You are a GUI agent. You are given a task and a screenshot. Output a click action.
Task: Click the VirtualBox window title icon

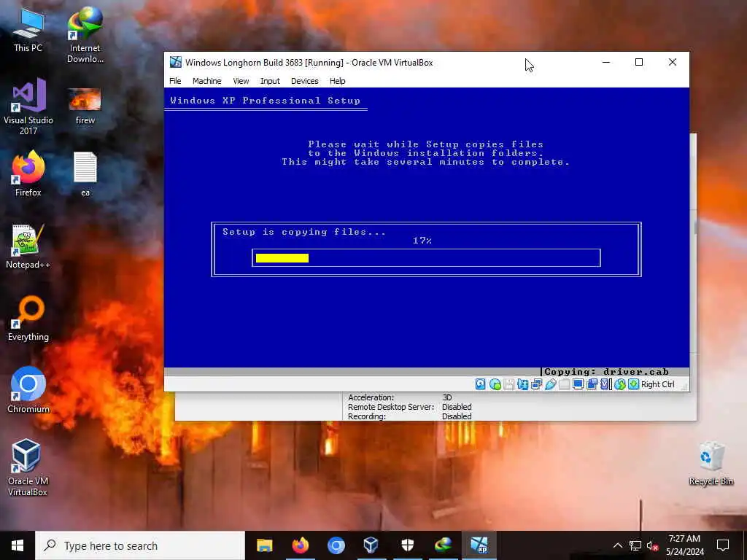[x=176, y=63]
